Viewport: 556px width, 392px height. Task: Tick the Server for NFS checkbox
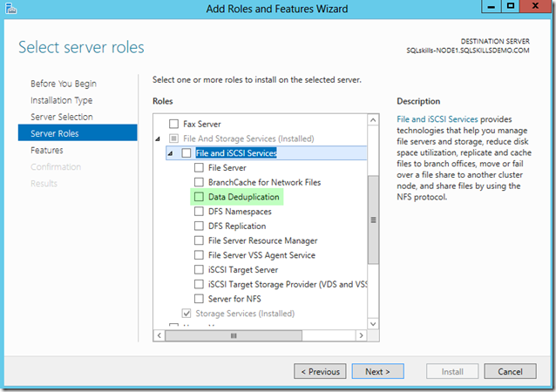tap(200, 299)
